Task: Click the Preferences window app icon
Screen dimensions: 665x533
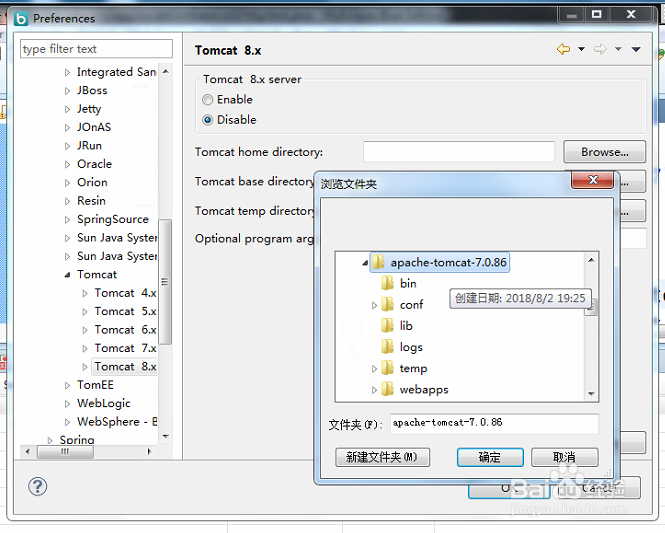Action: pos(21,19)
